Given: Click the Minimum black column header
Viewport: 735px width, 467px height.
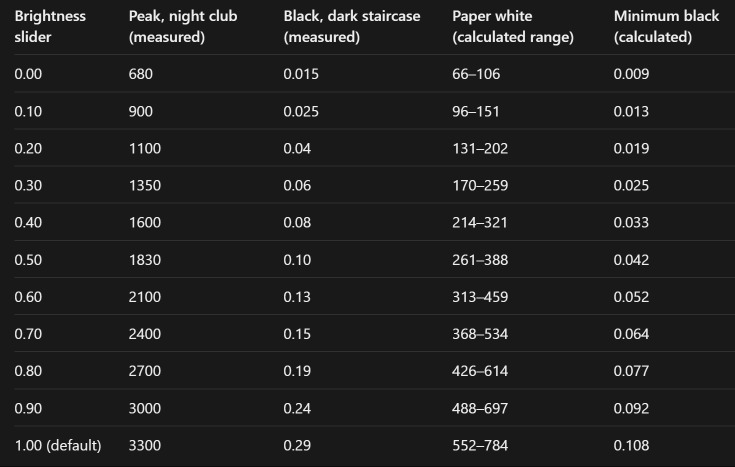Looking at the screenshot, I should [x=666, y=26].
